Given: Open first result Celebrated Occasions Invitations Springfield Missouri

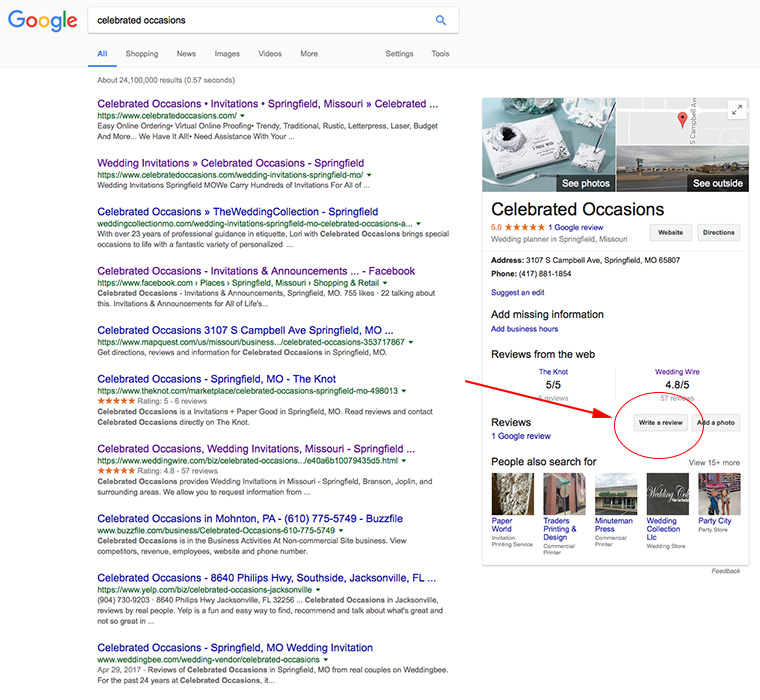Looking at the screenshot, I should [267, 104].
